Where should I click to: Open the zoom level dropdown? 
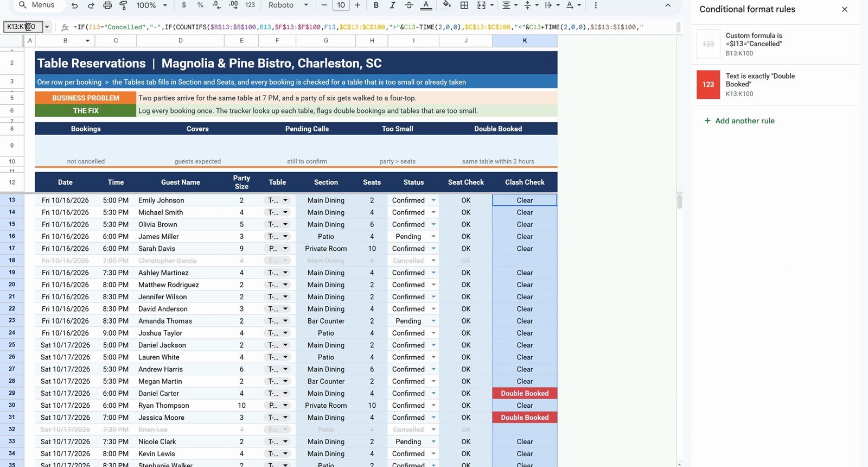[151, 5]
